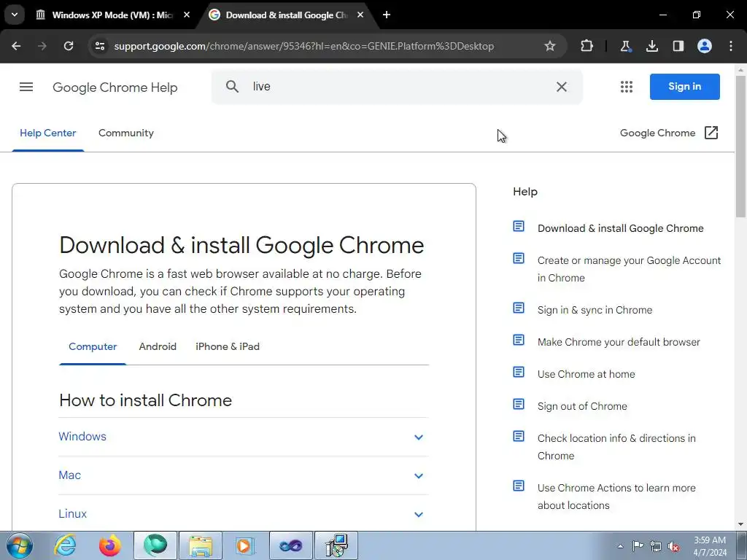Launch Firefox from taskbar
Image resolution: width=747 pixels, height=560 pixels.
[x=110, y=545]
